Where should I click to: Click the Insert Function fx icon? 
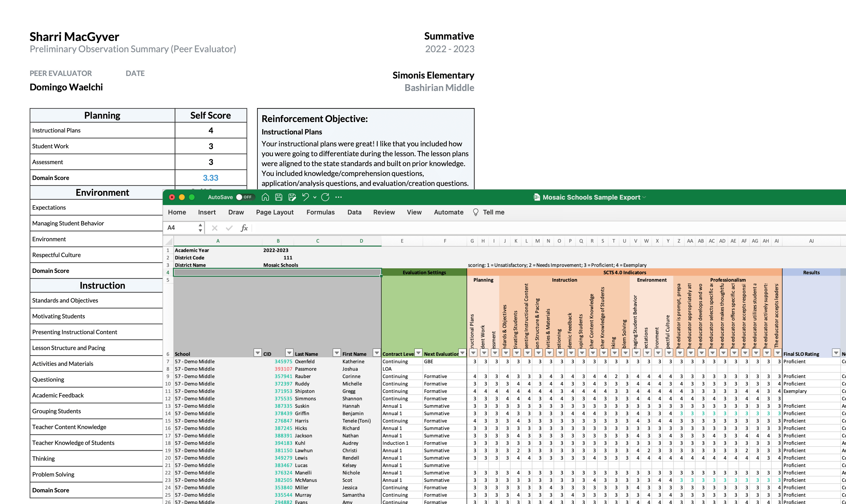point(244,228)
